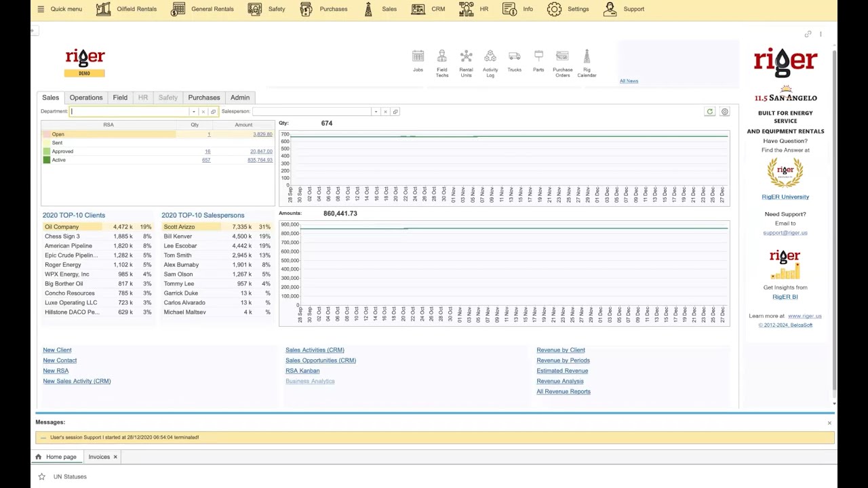Open the Safety menu
The image size is (868, 488).
(267, 9)
